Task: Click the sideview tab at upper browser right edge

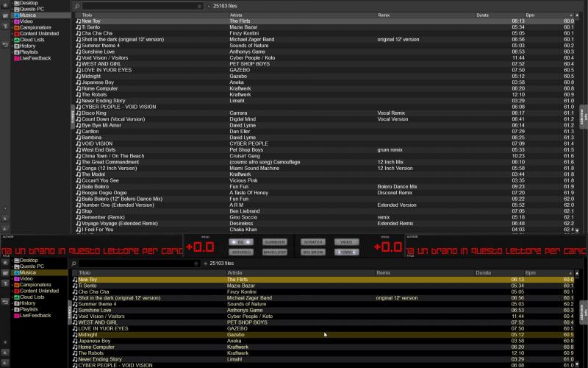Action: pyautogui.click(x=583, y=117)
